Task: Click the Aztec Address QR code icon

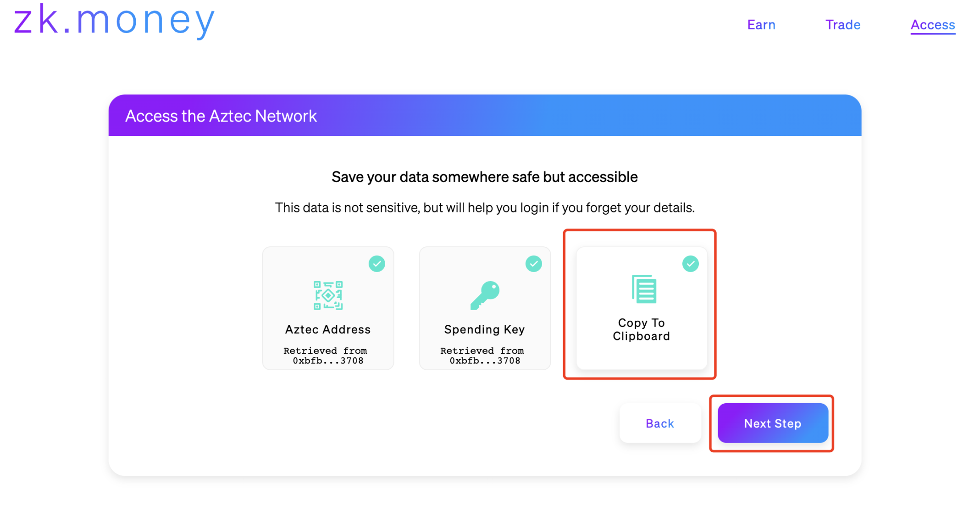Action: click(x=328, y=295)
